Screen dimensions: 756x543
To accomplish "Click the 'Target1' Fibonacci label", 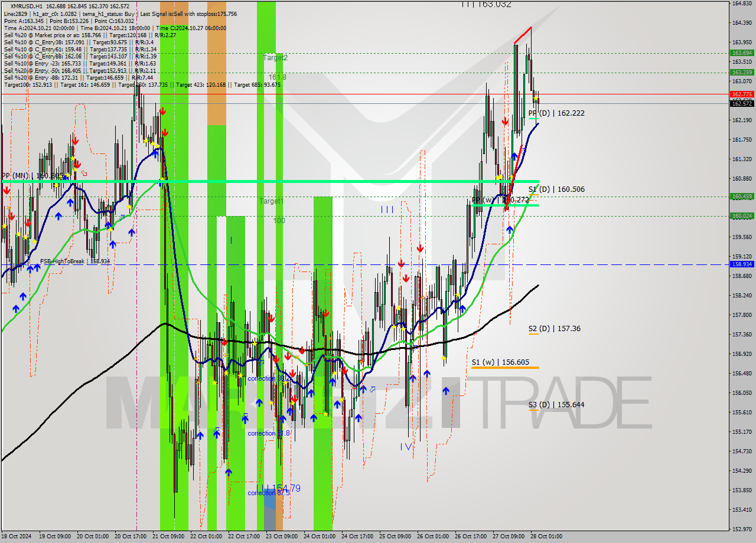I will (x=271, y=201).
